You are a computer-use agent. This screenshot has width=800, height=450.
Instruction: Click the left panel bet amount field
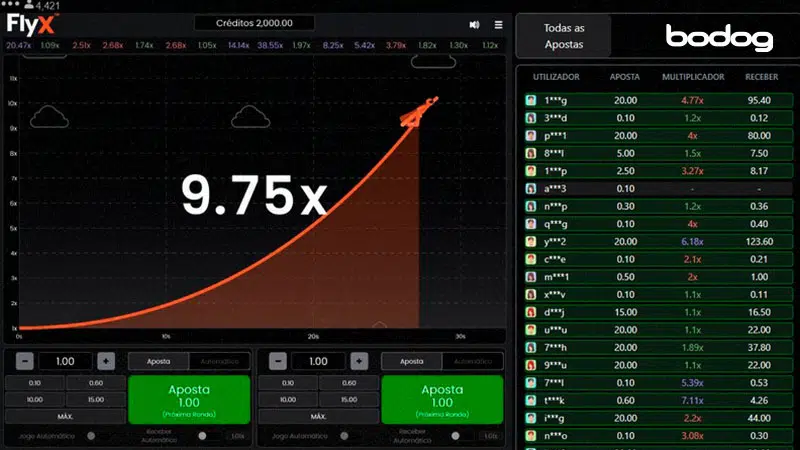[x=65, y=361]
